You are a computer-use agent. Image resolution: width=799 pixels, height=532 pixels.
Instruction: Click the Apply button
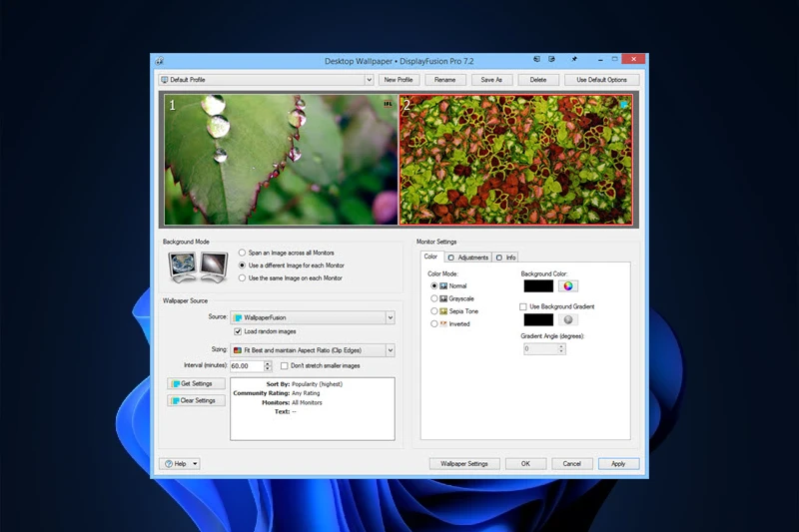tap(618, 464)
